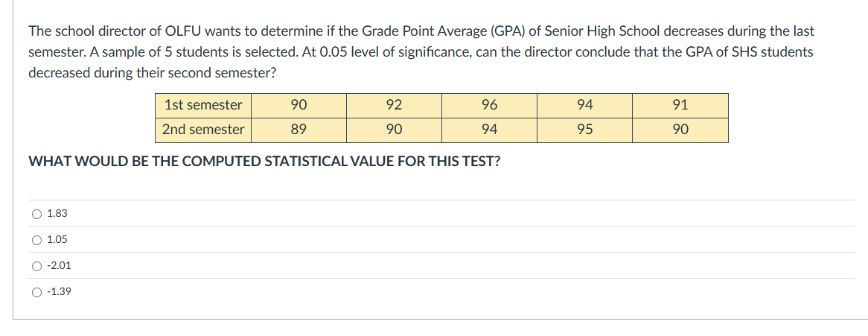Screen dimensions: 868x336
Task: Click the "1st semester" row header cell
Action: coord(203,105)
